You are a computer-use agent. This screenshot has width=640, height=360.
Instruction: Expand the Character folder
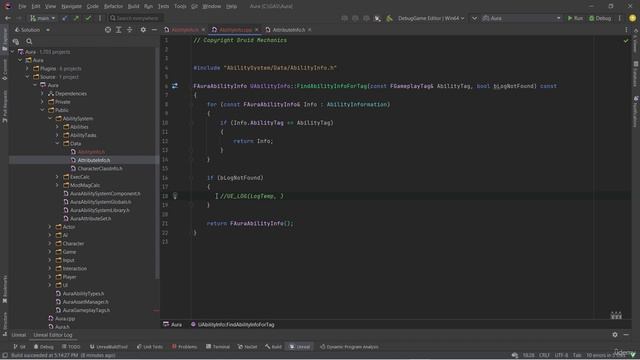click(50, 243)
